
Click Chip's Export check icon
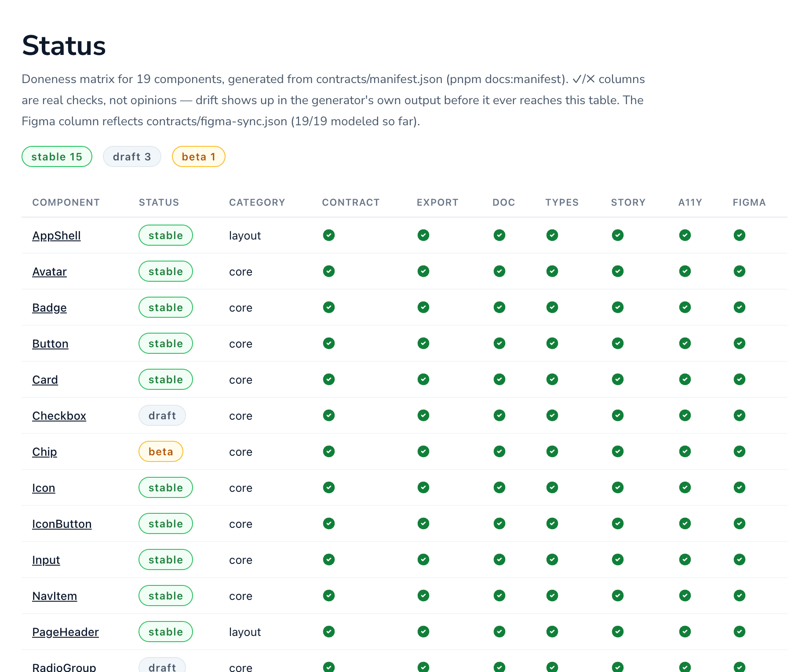click(x=423, y=451)
